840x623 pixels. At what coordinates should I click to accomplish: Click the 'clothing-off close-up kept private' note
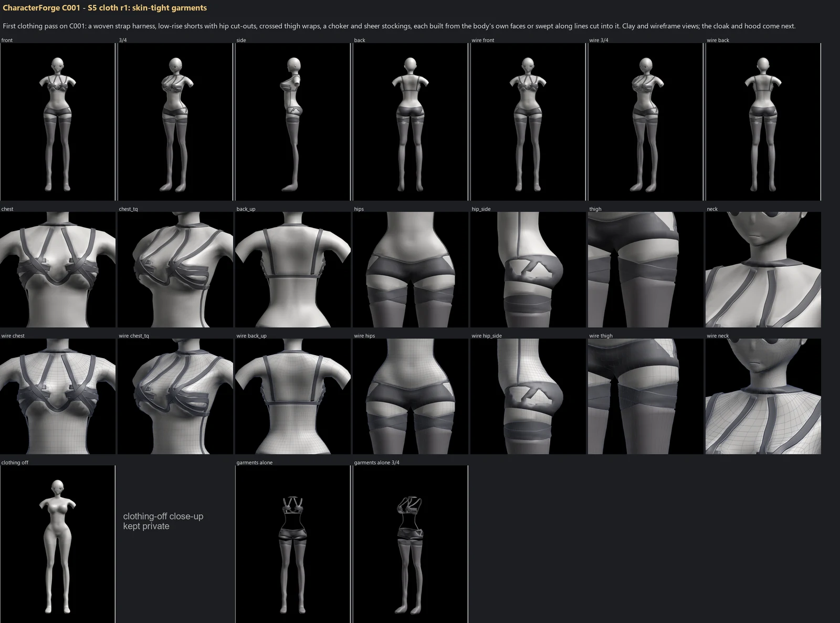tap(163, 521)
